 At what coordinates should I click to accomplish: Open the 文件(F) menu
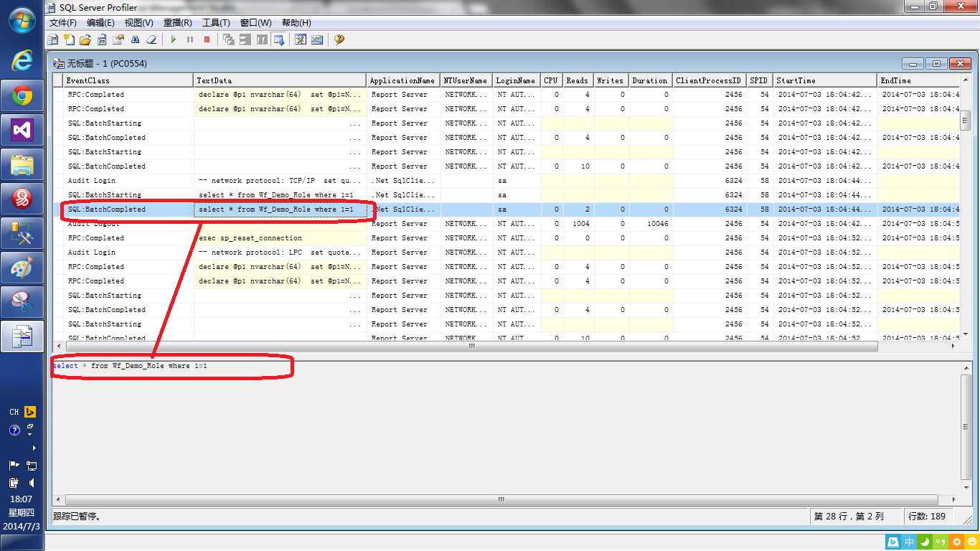pos(62,23)
